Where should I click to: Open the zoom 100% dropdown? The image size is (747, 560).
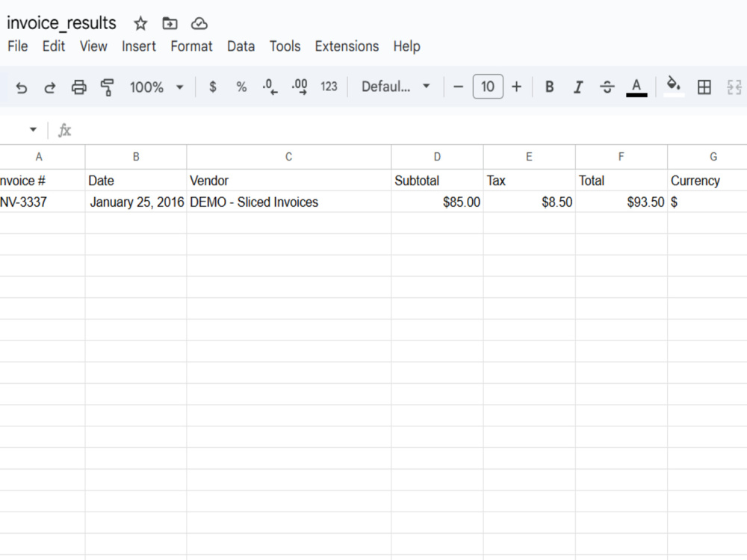point(157,87)
